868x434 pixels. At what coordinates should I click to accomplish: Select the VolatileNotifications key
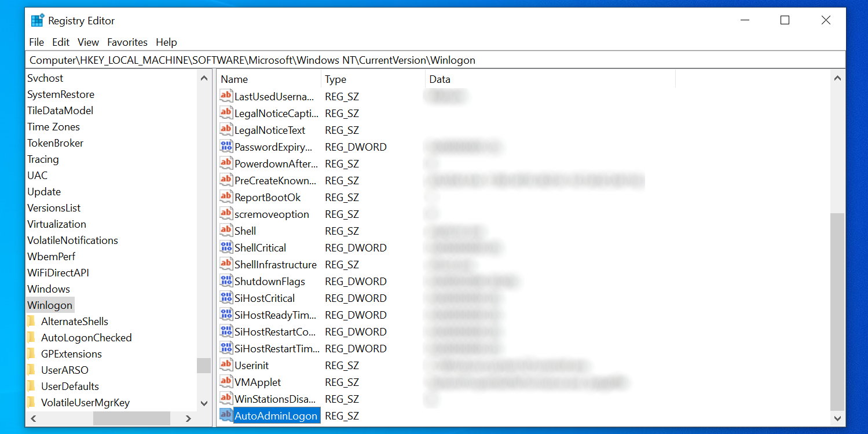click(73, 240)
